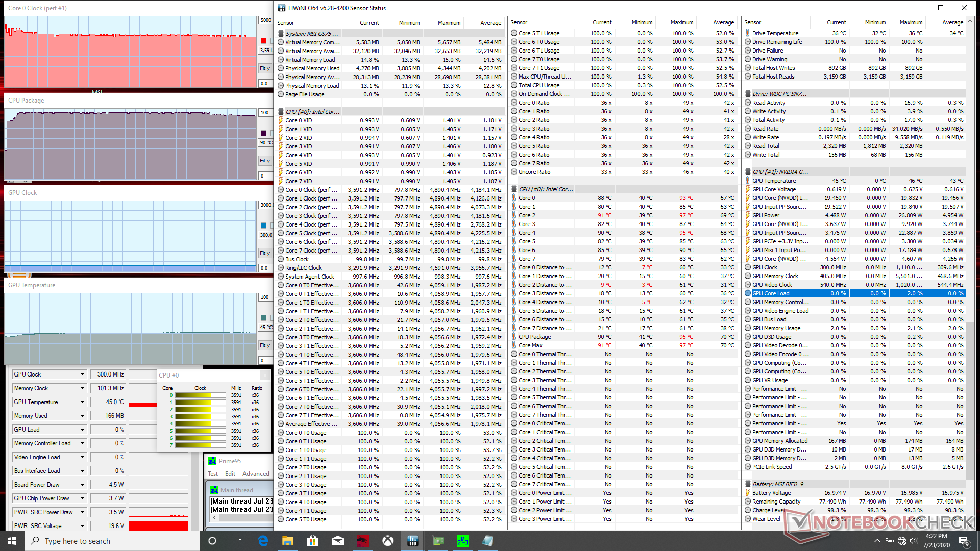This screenshot has height=551, width=980.
Task: Switch to the GPU-Z taskbar icon
Action: [438, 541]
